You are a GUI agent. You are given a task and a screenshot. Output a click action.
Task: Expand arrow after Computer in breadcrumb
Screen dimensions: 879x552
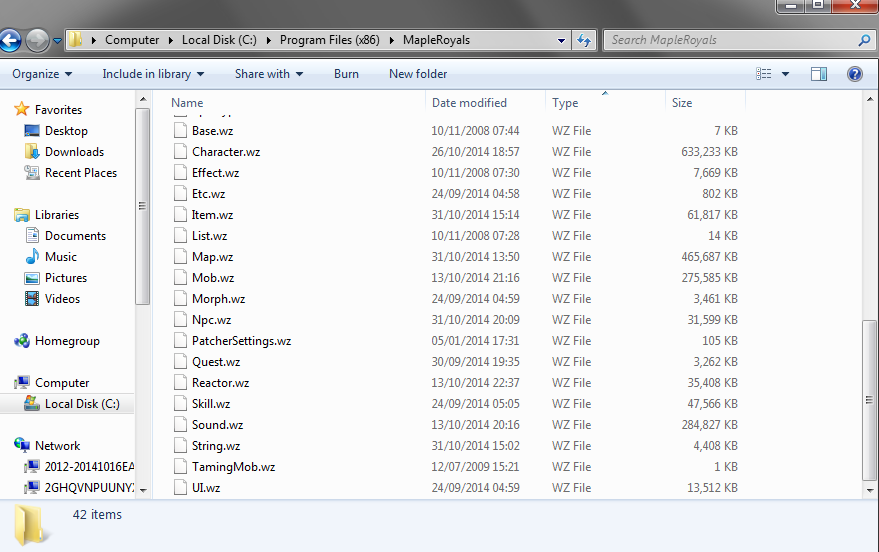tap(171, 40)
